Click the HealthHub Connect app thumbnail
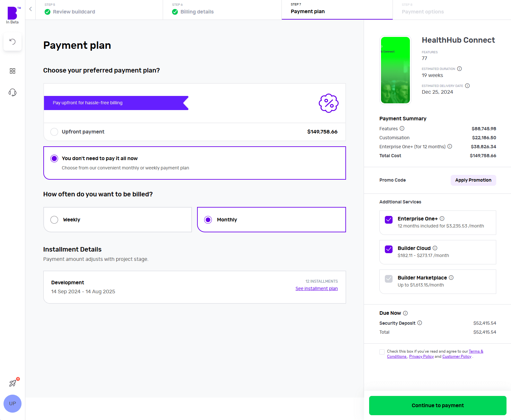The height and width of the screenshot is (420, 511). 395,70
